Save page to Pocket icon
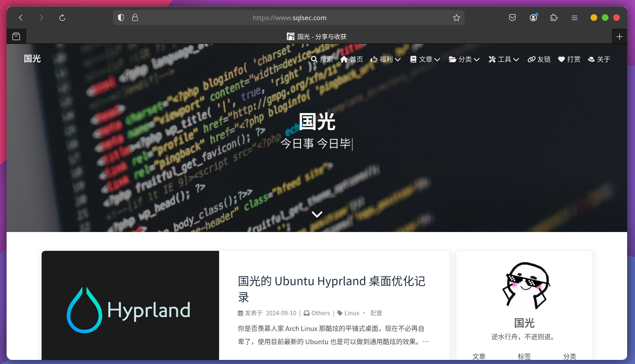Image resolution: width=635 pixels, height=364 pixels. (x=512, y=18)
